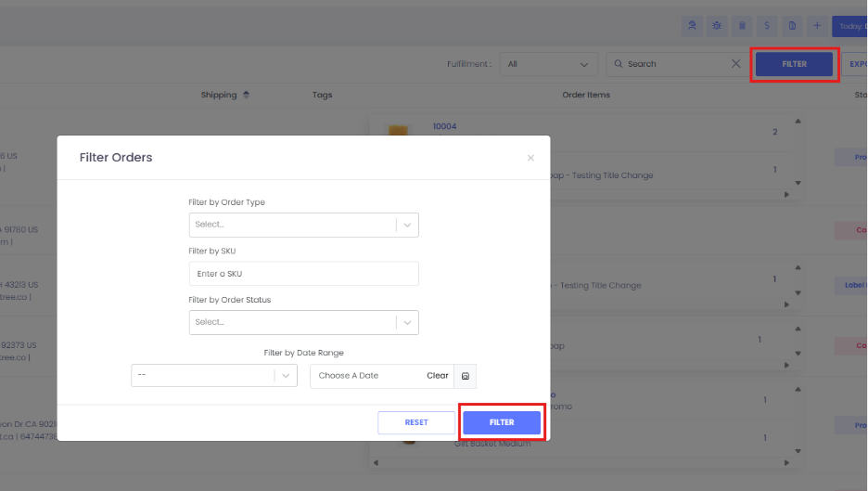Close the Filter Orders dialog
The height and width of the screenshot is (491, 868).
tap(530, 158)
